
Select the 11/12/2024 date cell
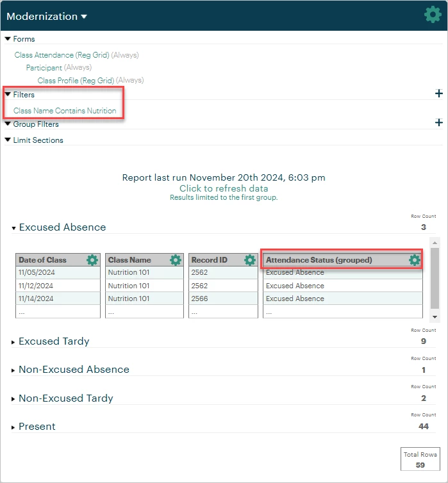tap(58, 286)
